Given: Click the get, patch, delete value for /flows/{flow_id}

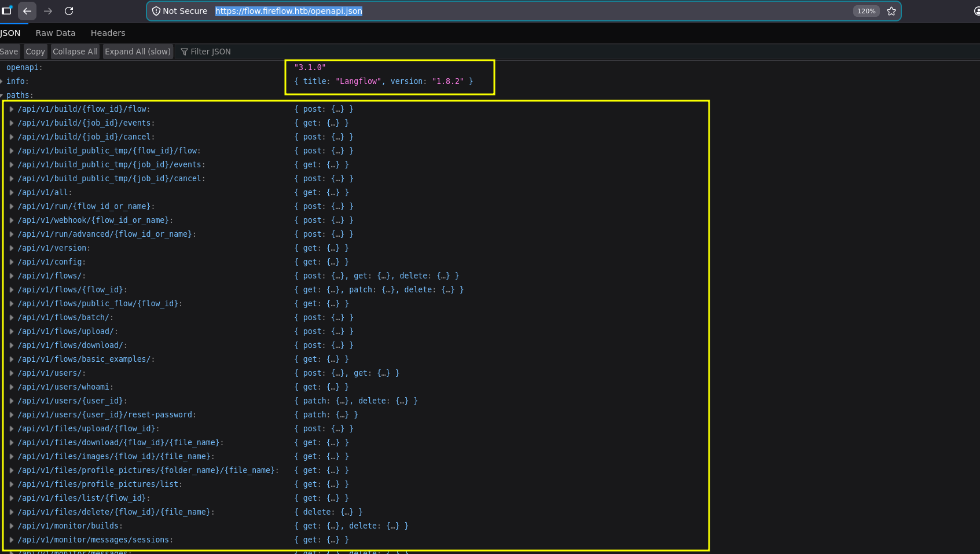Looking at the screenshot, I should point(379,289).
